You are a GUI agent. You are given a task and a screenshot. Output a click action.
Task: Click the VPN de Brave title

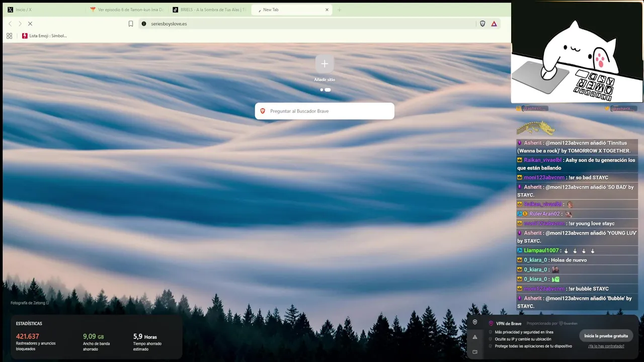509,323
